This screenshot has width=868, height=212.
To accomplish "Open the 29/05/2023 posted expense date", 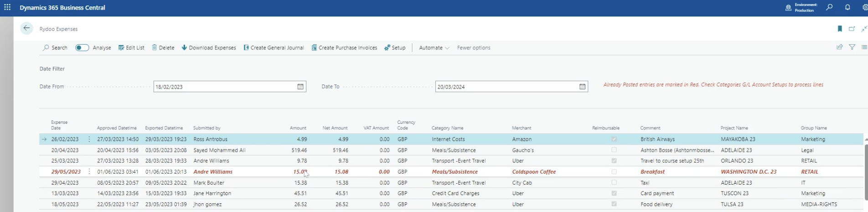I will coord(66,172).
